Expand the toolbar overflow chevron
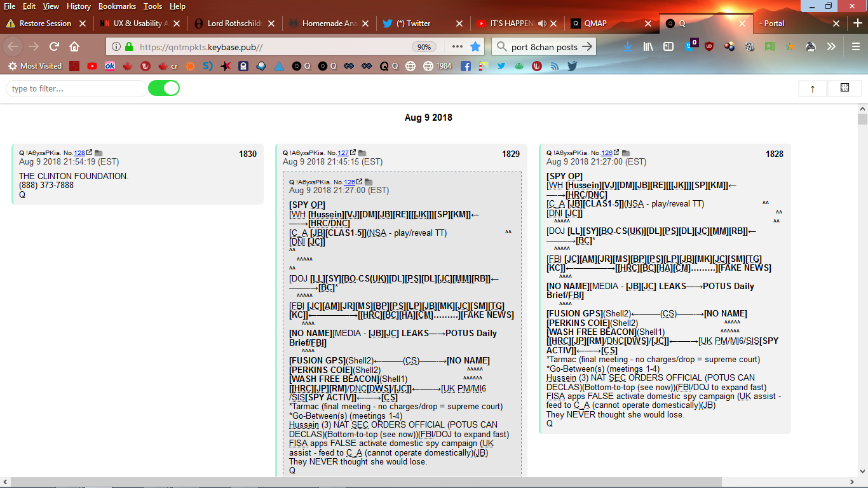868x488 pixels. pos(831,46)
